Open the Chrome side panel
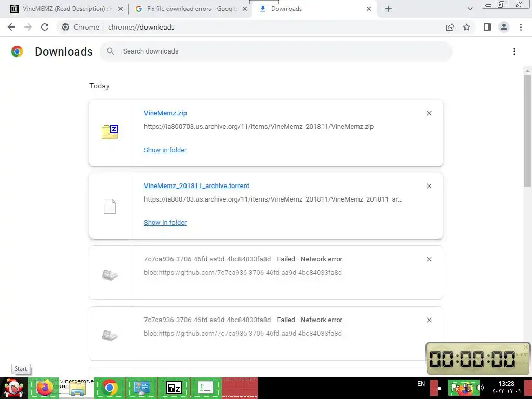This screenshot has width=532, height=399. pyautogui.click(x=487, y=27)
